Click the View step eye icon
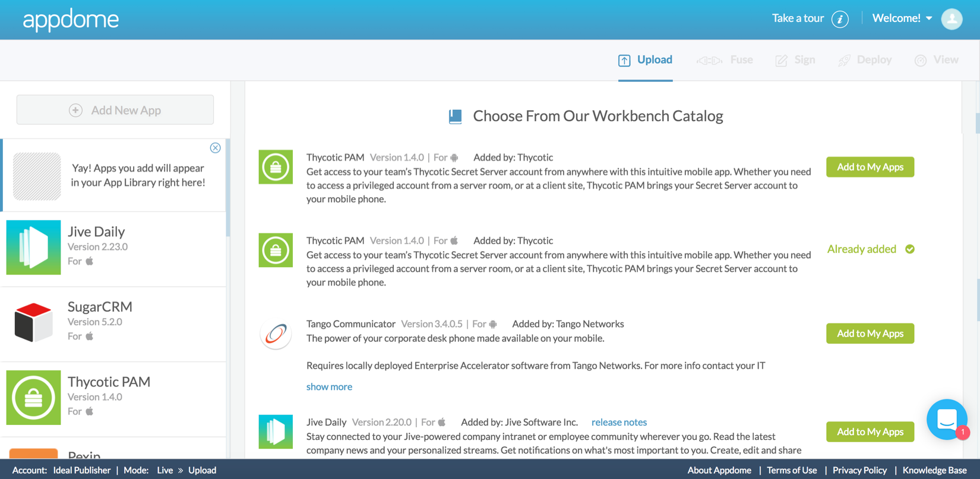Image resolution: width=980 pixels, height=479 pixels. click(921, 61)
